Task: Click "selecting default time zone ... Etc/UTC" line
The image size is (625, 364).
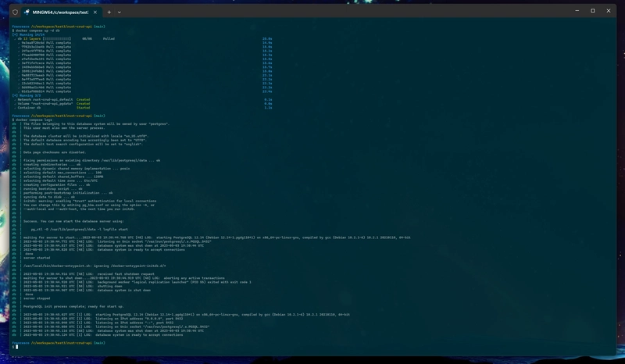Action: pos(60,180)
